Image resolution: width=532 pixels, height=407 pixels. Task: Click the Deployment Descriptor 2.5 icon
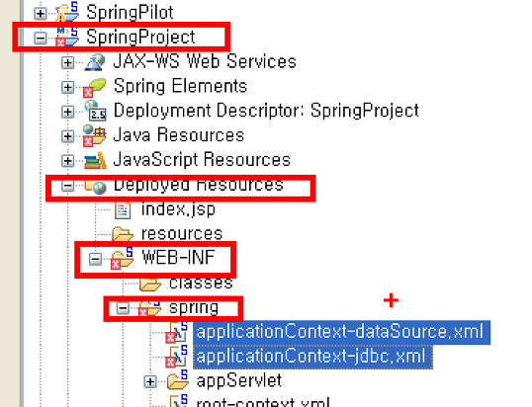pyautogui.click(x=95, y=111)
